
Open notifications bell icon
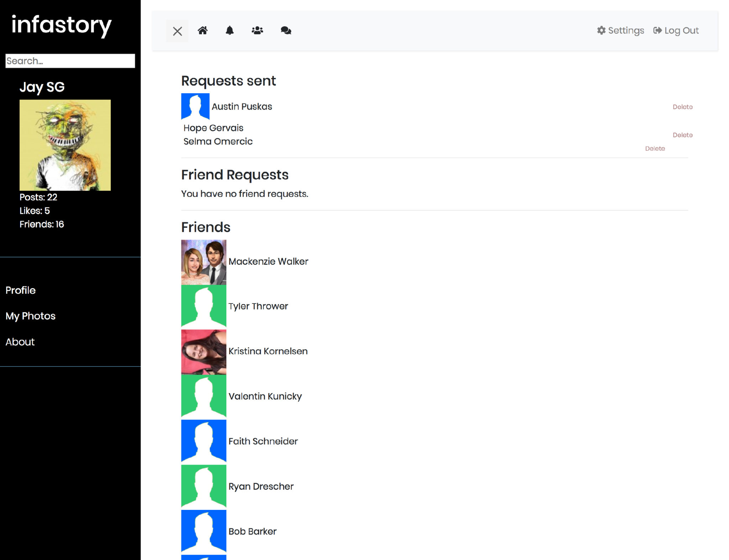tap(230, 31)
